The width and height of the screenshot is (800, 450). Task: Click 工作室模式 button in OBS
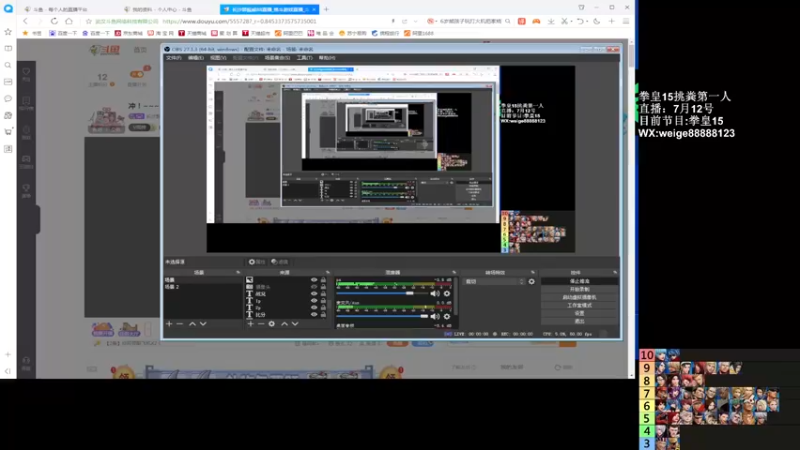click(579, 305)
